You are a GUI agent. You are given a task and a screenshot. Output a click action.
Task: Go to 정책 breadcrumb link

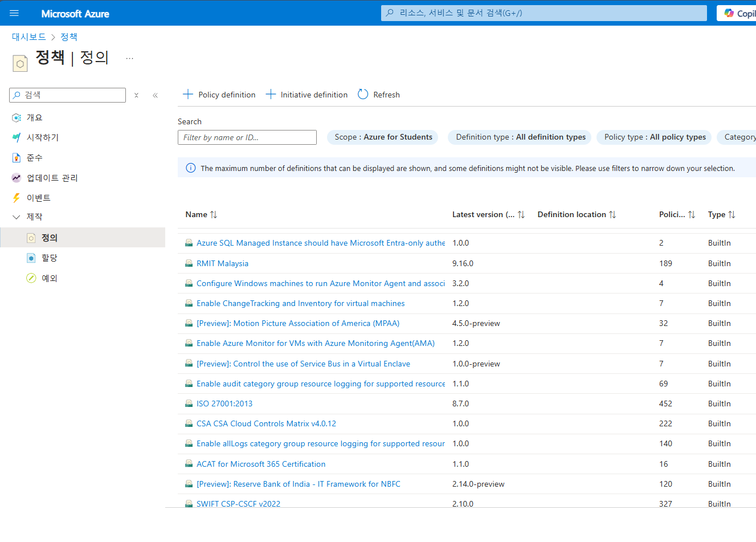[69, 36]
